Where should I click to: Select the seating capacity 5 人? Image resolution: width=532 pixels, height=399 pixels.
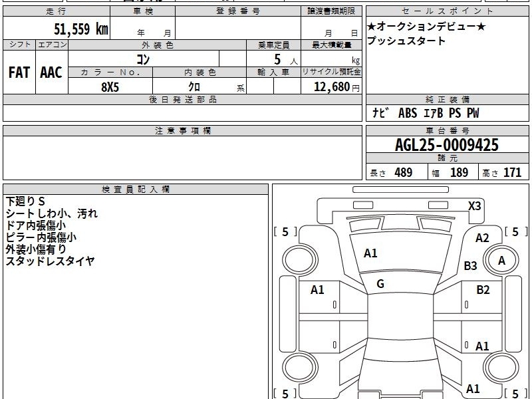286,60
